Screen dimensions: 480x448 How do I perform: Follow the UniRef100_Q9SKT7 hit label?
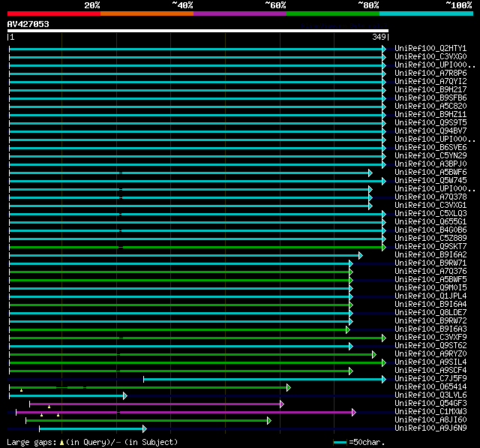tap(430, 247)
